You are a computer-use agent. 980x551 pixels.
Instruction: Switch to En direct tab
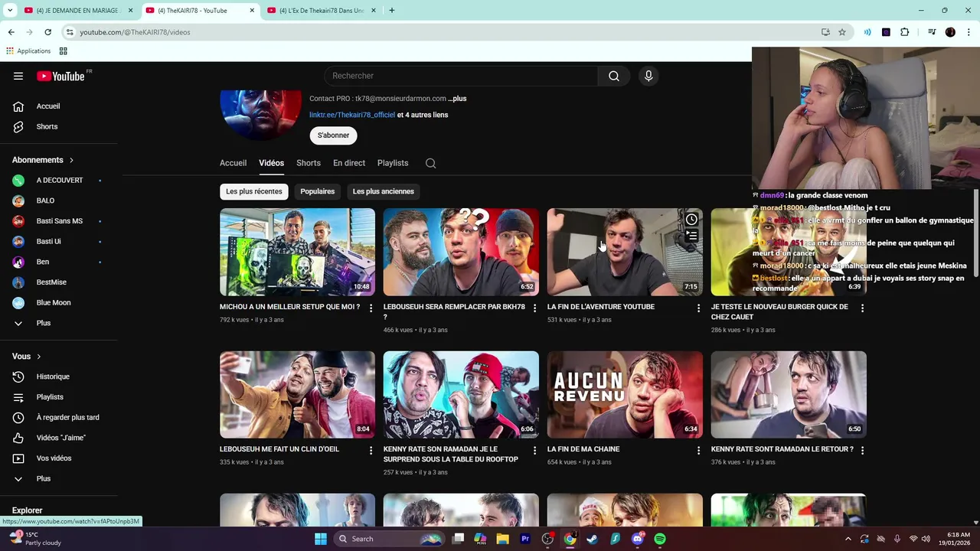pyautogui.click(x=349, y=163)
